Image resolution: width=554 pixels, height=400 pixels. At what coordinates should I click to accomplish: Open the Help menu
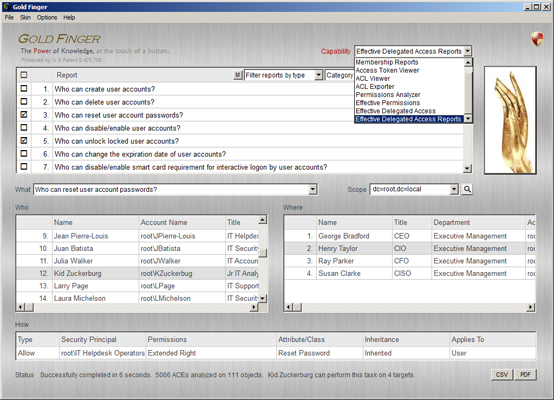[69, 17]
